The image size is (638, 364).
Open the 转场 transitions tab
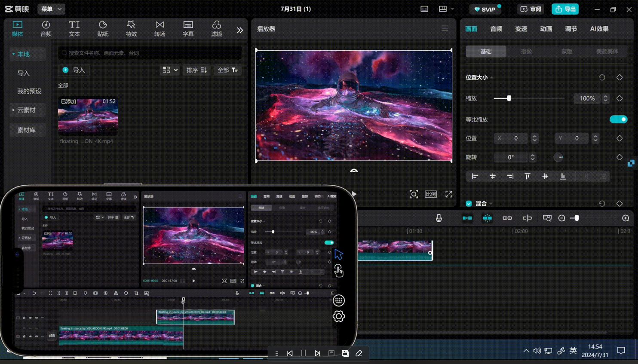click(x=160, y=28)
